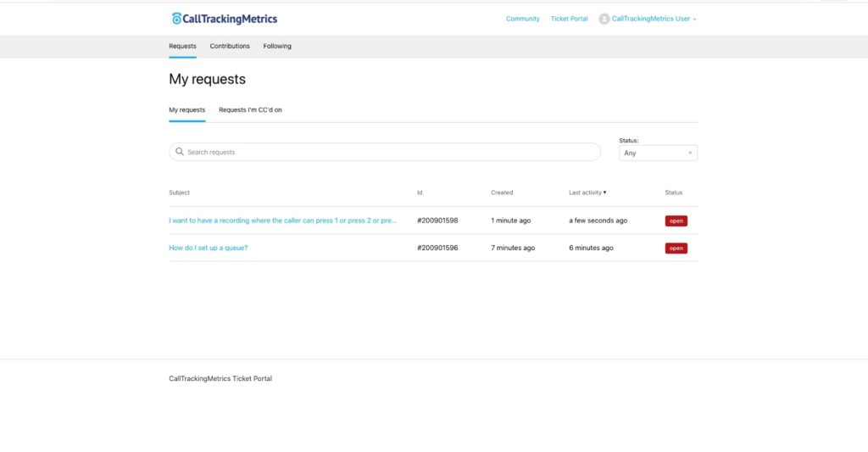Click open status badge for request #200901598
The width and height of the screenshot is (868, 452).
click(x=676, y=220)
